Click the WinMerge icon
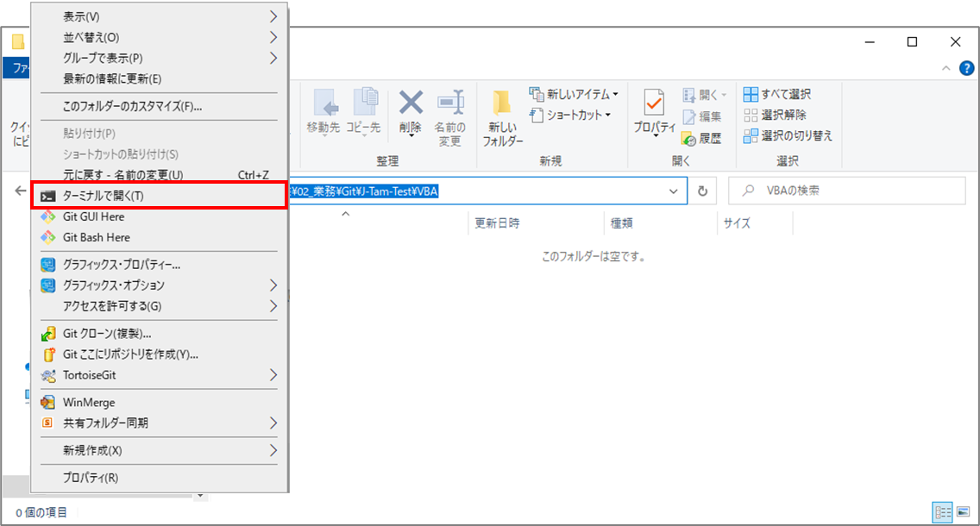 point(47,403)
